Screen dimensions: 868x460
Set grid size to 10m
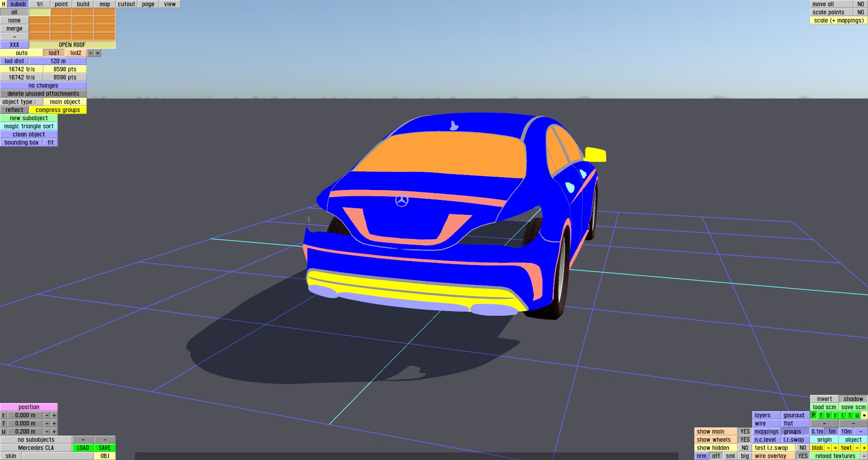click(x=846, y=432)
